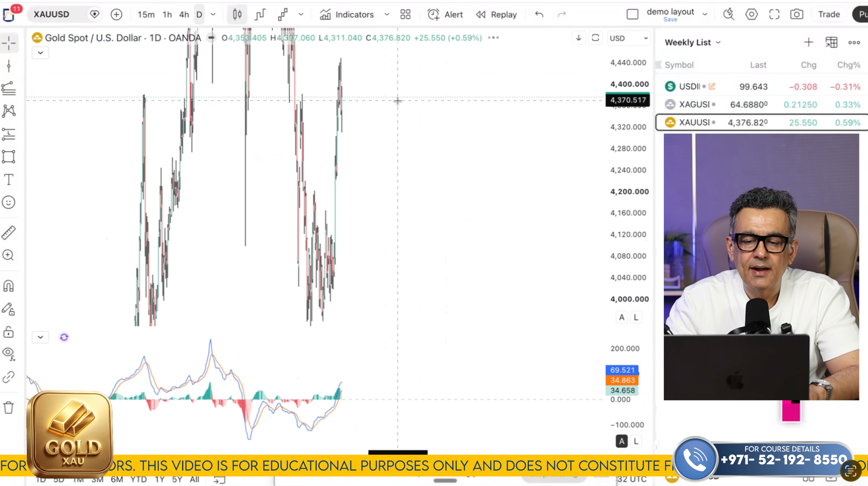Add symbol to Weekly List
The width and height of the screenshot is (868, 486).
point(808,43)
